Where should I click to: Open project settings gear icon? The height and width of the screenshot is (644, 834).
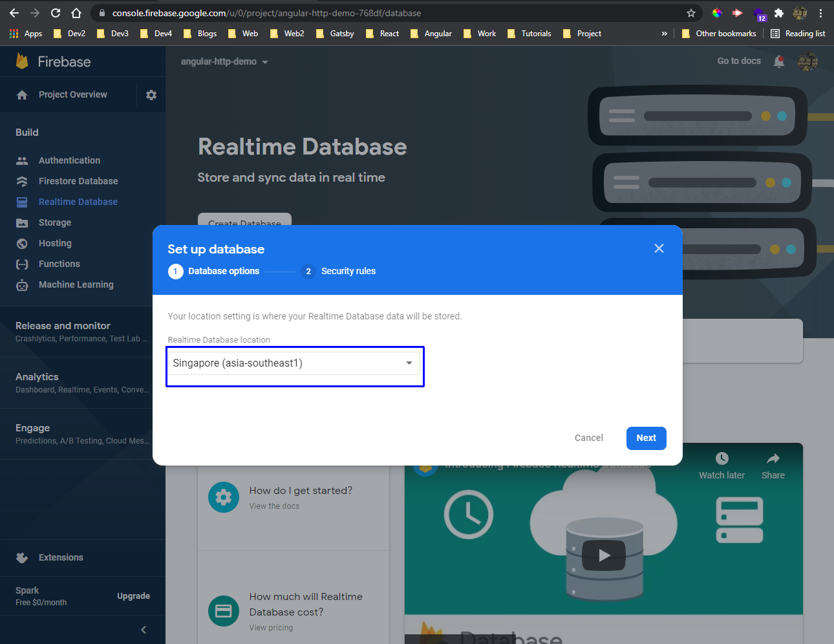151,95
